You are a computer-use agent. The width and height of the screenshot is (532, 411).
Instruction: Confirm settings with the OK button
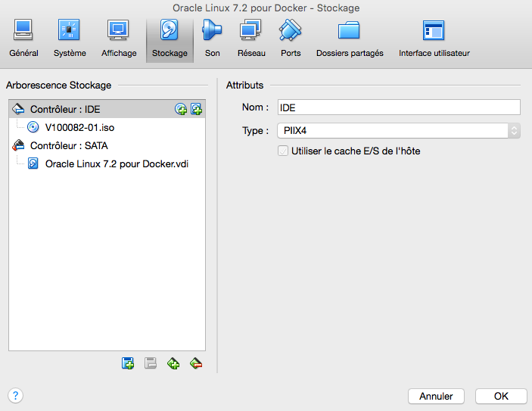pyautogui.click(x=501, y=396)
